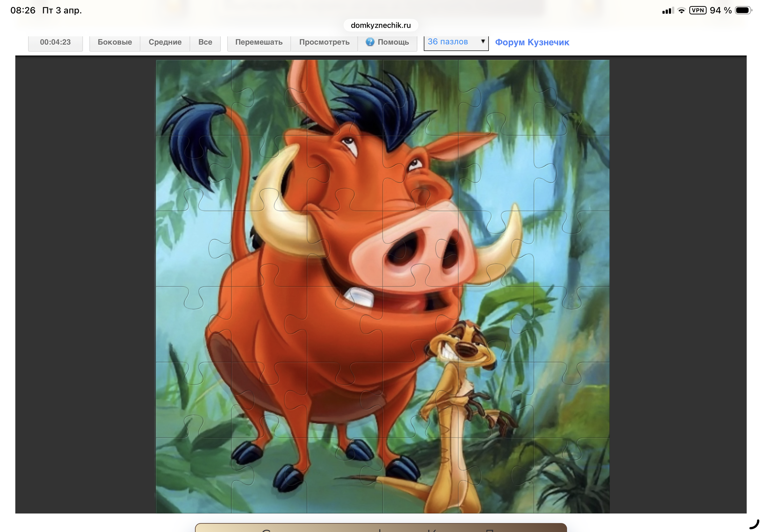Screen dimensions: 762x532
Task: Tap the VPN indicator icon
Action: point(697,11)
